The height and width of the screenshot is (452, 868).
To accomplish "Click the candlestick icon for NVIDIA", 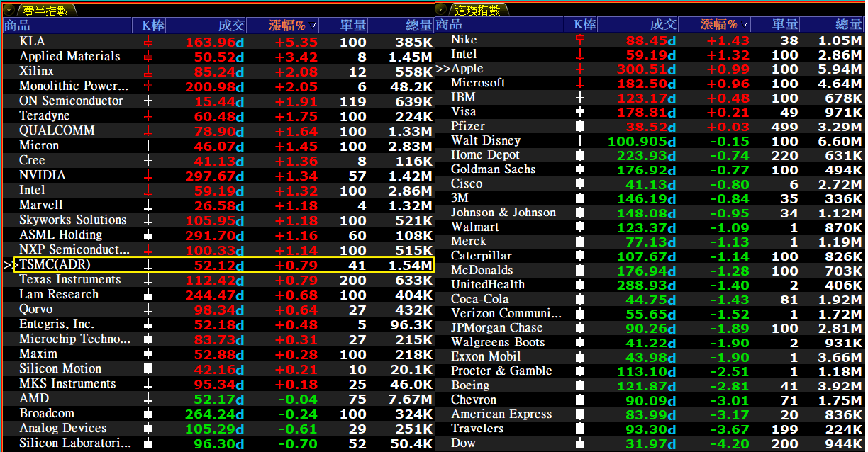I will click(148, 176).
